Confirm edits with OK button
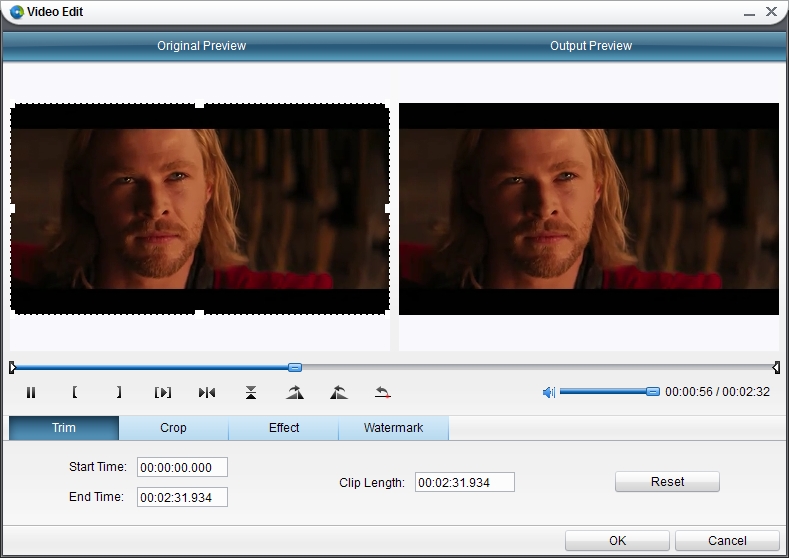Image resolution: width=789 pixels, height=558 pixels. point(617,540)
